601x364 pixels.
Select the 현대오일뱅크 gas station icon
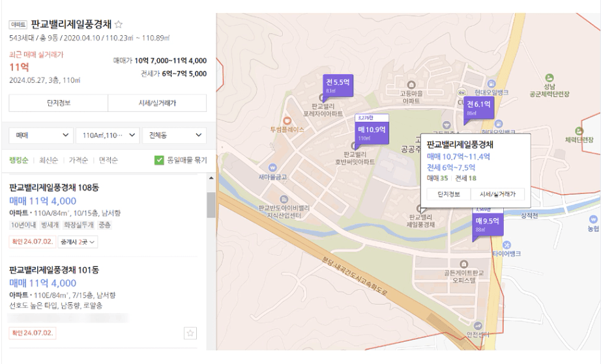491,83
